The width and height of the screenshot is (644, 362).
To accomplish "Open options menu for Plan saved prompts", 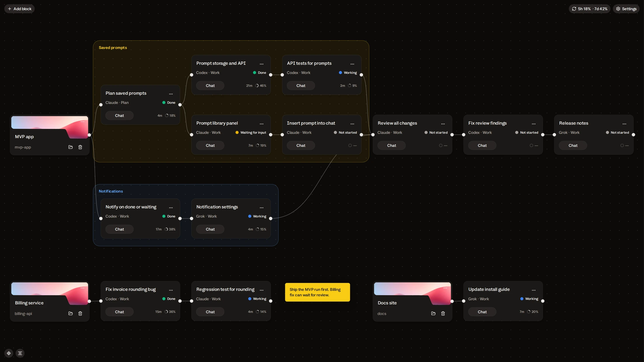I will [171, 94].
